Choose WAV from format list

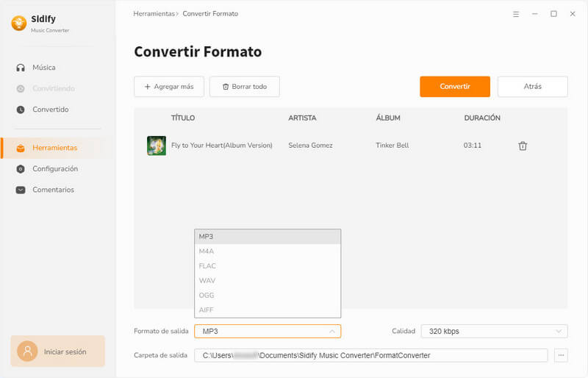pyautogui.click(x=268, y=281)
